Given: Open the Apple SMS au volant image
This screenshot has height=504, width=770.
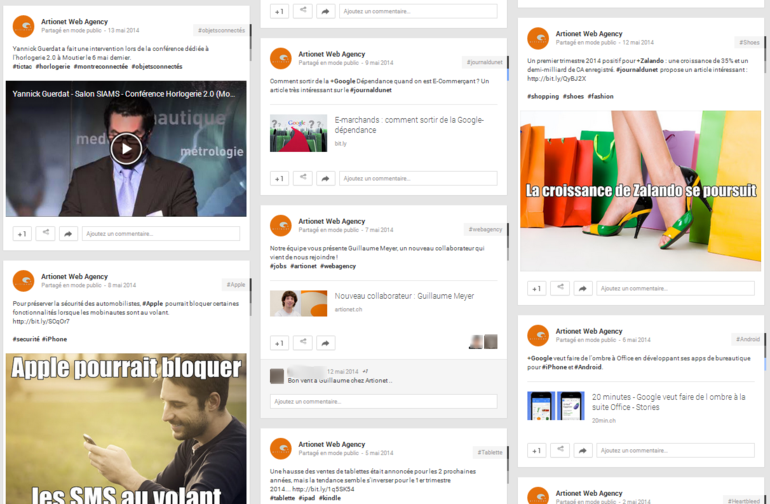Looking at the screenshot, I should pos(126,428).
